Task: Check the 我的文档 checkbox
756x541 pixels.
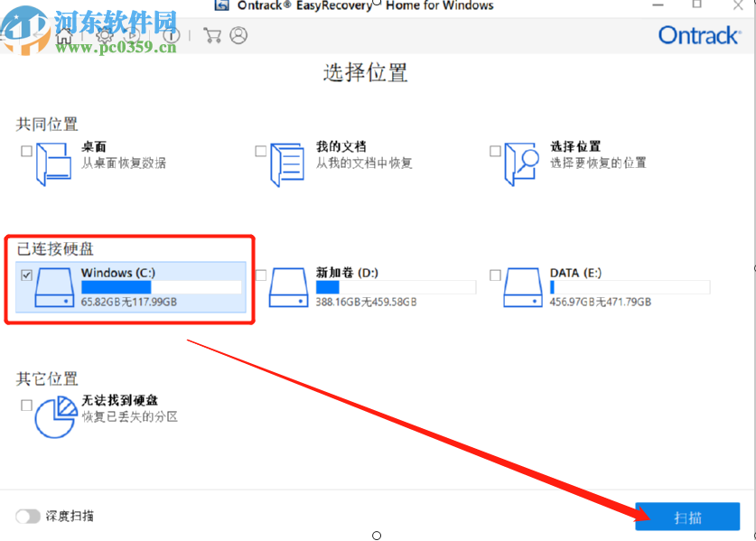Action: click(260, 151)
